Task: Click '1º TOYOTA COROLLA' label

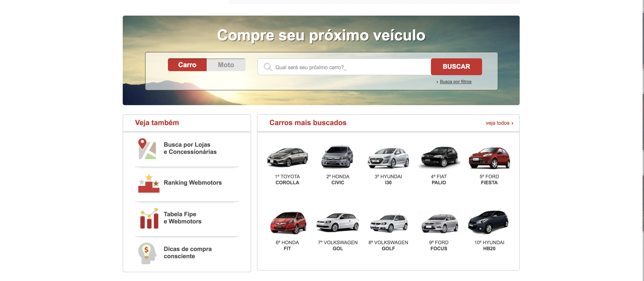Action: point(287,179)
